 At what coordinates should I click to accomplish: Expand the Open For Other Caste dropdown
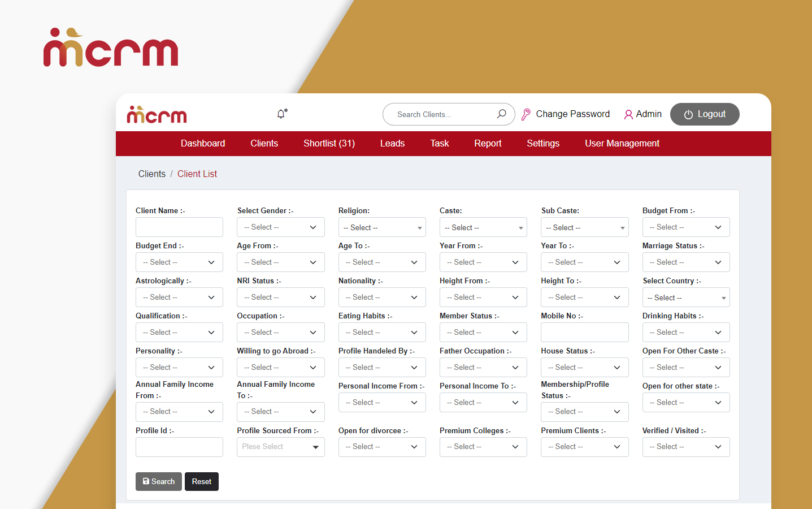(x=686, y=368)
